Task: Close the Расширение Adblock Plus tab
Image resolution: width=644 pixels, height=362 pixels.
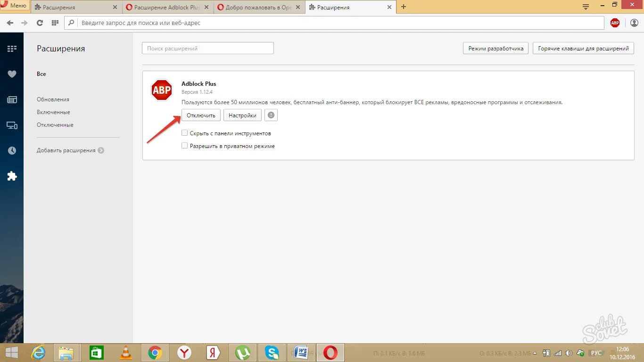Action: [206, 8]
